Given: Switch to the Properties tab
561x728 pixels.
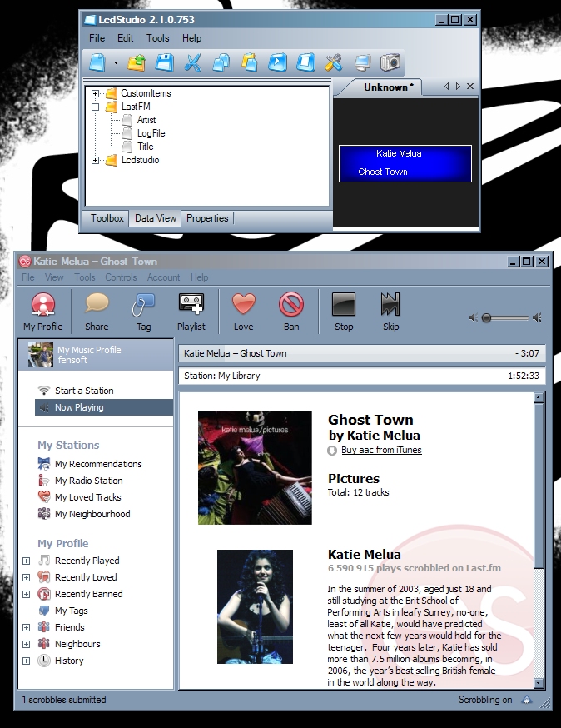Looking at the screenshot, I should coord(207,218).
